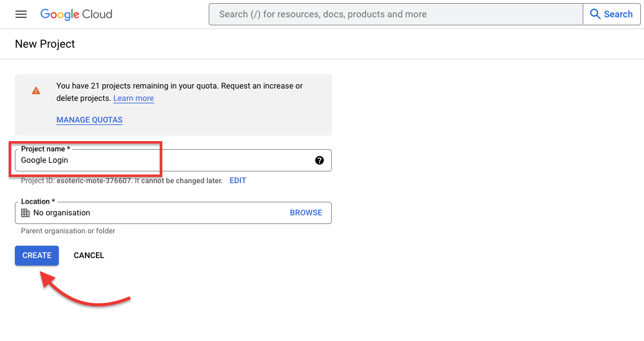
Task: Click the magnifier Search button
Action: click(x=611, y=14)
